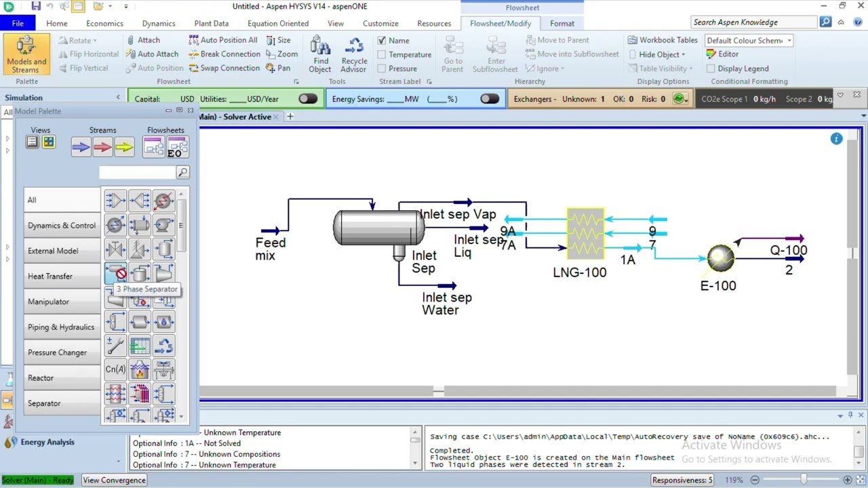Click the Auto Position All button
868x488 pixels.
click(223, 40)
